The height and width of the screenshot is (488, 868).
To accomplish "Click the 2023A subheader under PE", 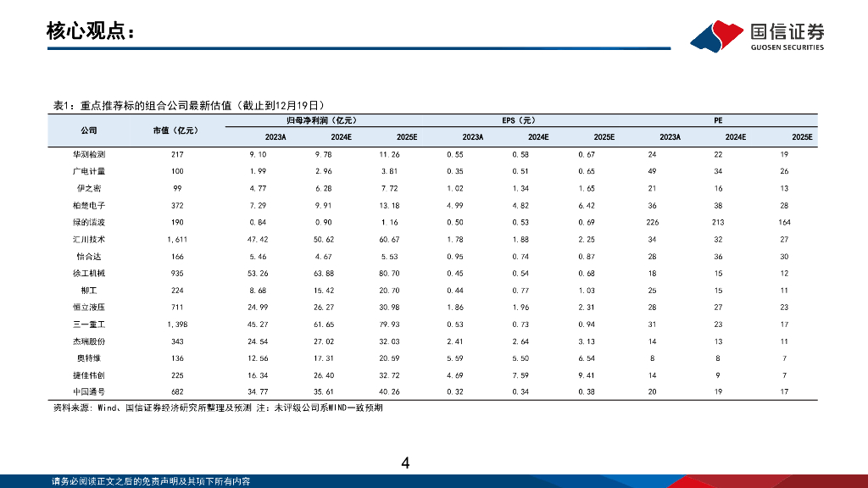I will (670, 137).
